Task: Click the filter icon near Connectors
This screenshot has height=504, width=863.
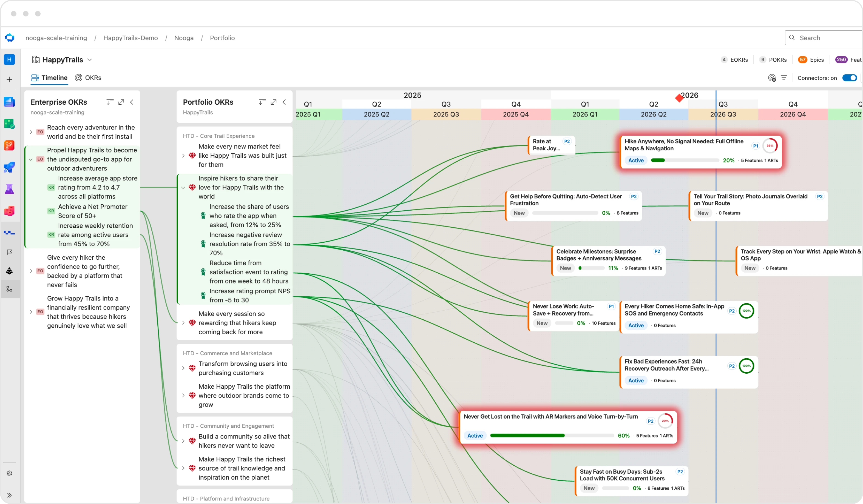Action: point(783,78)
